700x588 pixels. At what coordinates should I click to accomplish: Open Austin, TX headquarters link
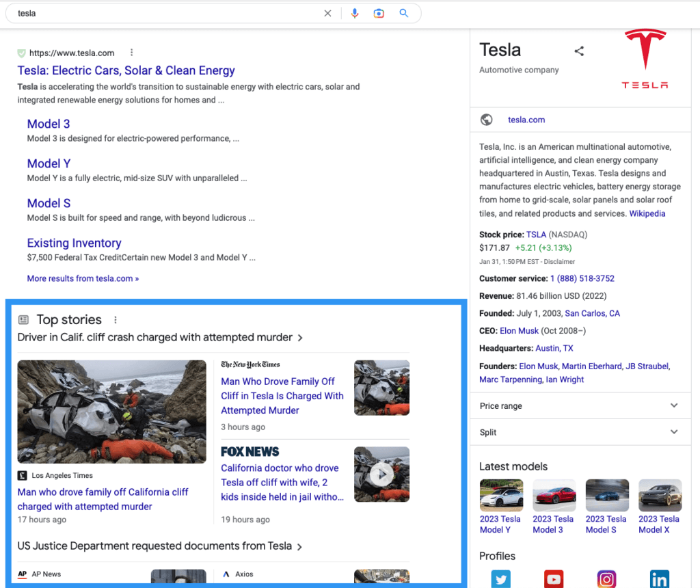click(x=554, y=348)
